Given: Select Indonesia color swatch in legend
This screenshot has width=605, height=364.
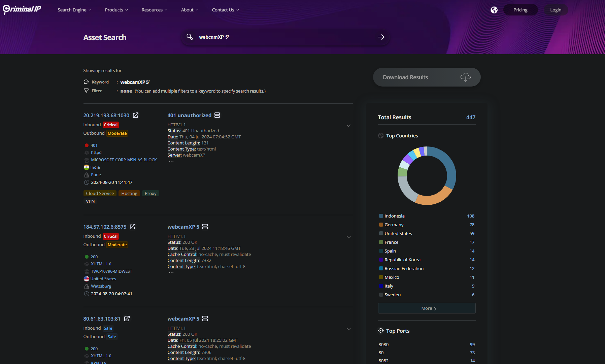Looking at the screenshot, I should click(x=381, y=216).
